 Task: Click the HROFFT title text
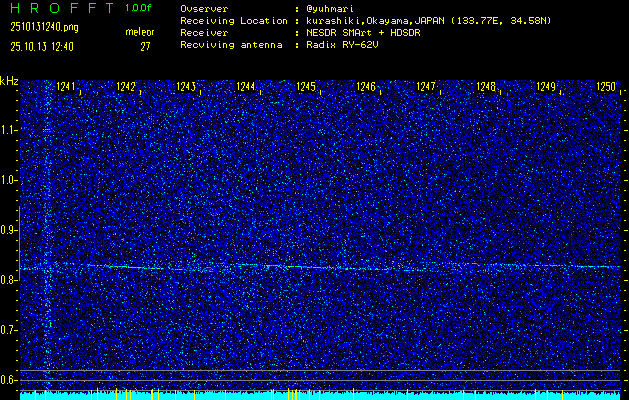click(x=58, y=8)
